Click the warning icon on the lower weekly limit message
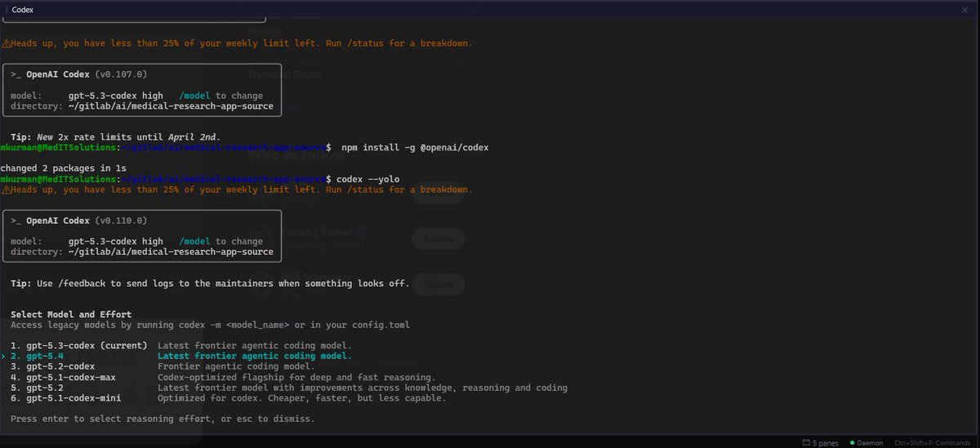980x448 pixels. coord(5,190)
